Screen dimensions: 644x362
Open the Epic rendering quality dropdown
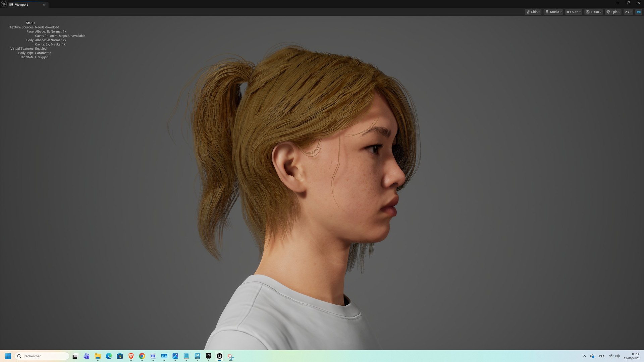tap(613, 12)
